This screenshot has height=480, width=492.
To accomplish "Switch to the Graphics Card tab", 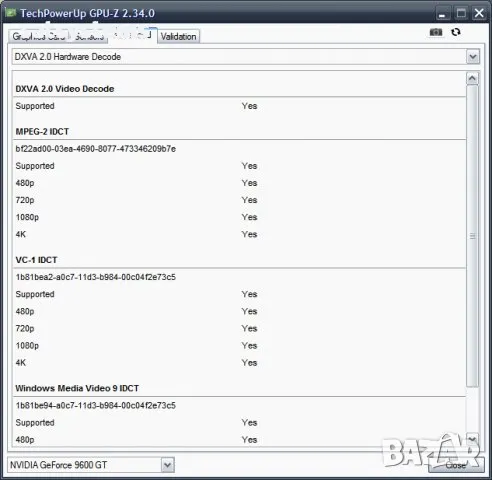I will click(x=39, y=37).
